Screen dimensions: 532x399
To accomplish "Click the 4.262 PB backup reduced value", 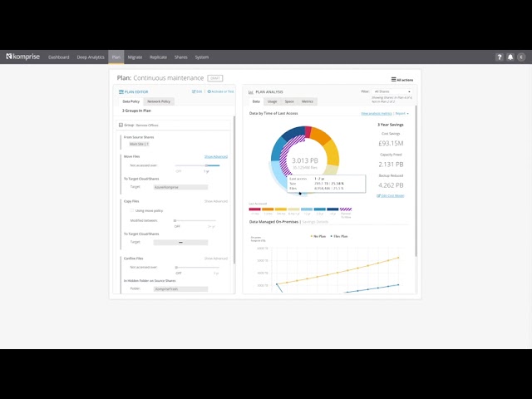I will tap(391, 185).
